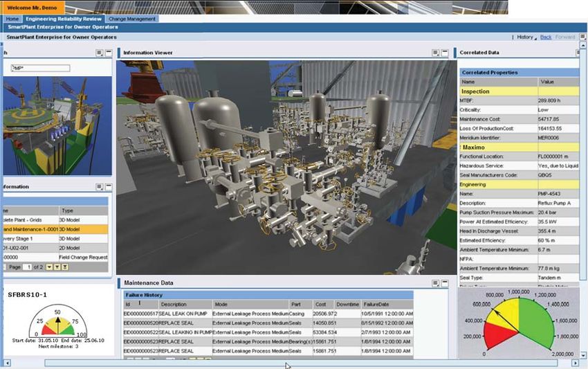Image resolution: width=588 pixels, height=369 pixels.
Task: Sort by the FailureDate column header
Action: (387, 305)
